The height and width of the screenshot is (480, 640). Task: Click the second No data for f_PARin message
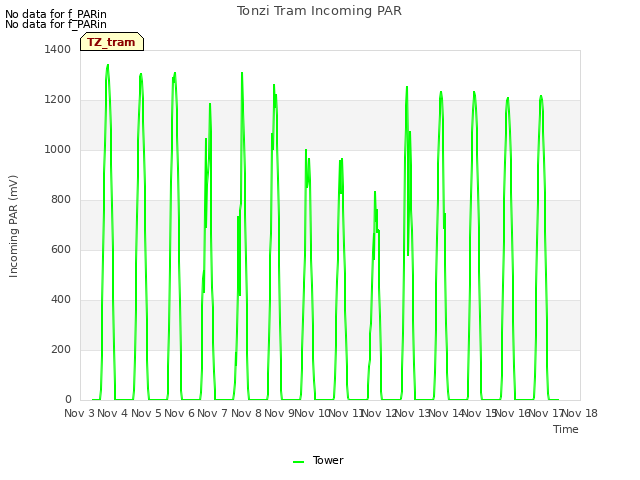(x=56, y=24)
